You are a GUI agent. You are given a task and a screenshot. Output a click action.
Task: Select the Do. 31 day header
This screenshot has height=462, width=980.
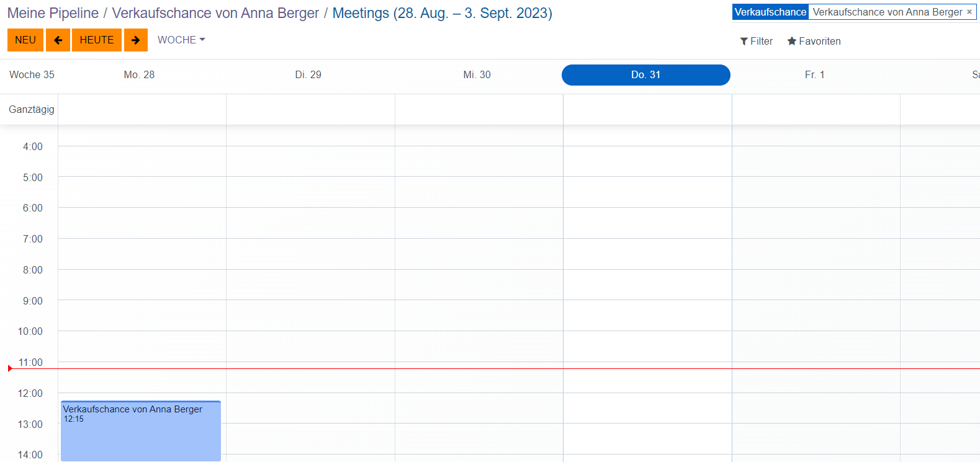coord(645,75)
